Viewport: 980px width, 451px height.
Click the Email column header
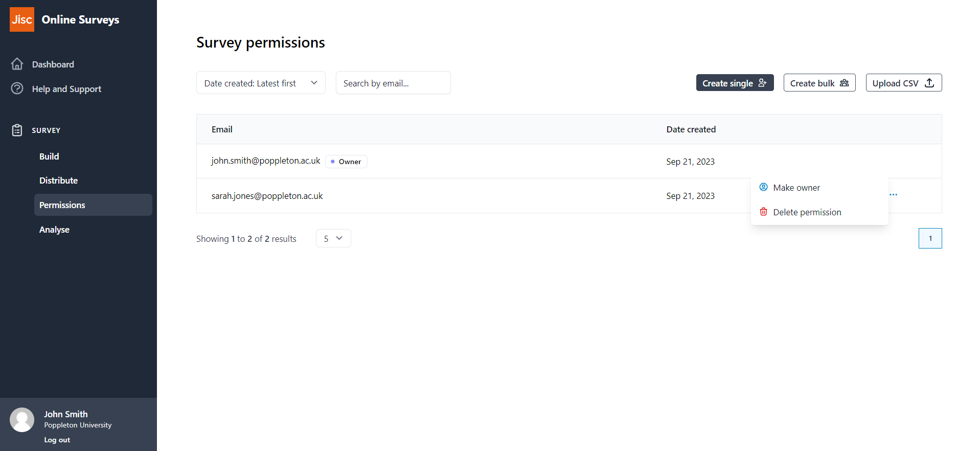222,129
